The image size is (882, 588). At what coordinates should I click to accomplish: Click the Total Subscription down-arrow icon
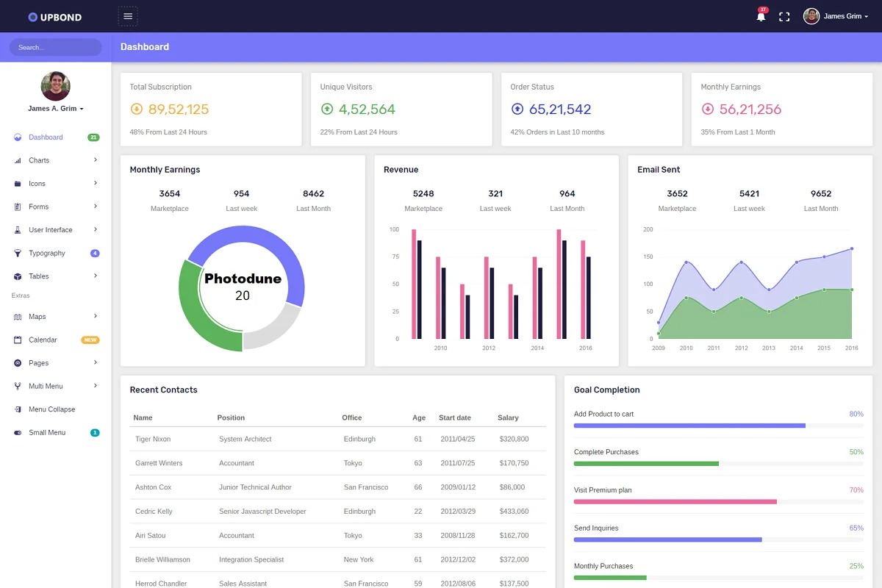point(136,109)
